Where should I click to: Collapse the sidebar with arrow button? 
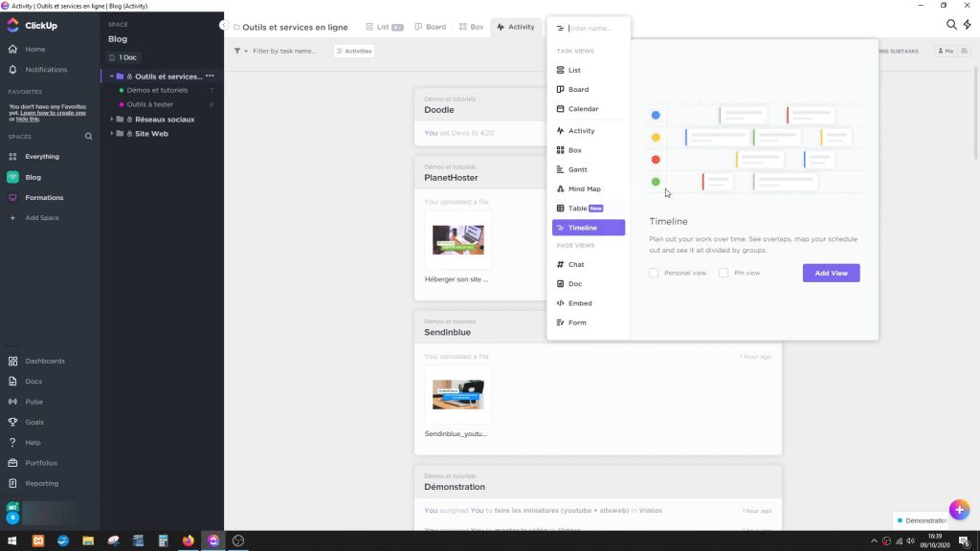(223, 25)
